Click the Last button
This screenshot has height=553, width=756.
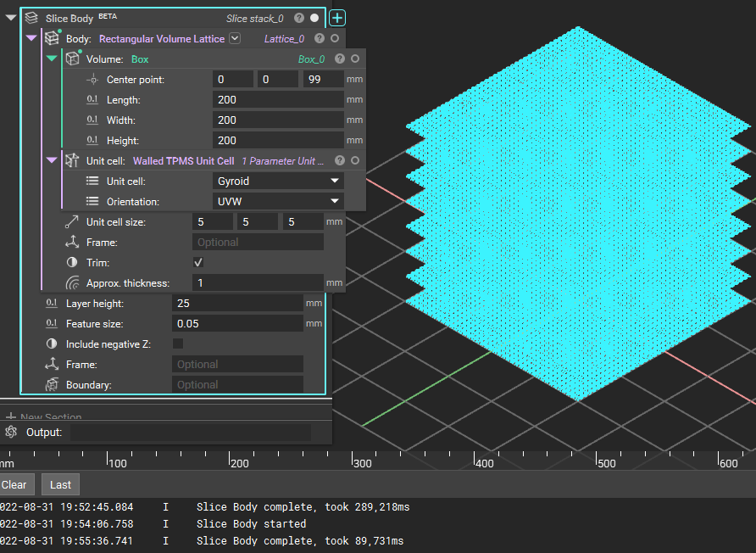59,483
